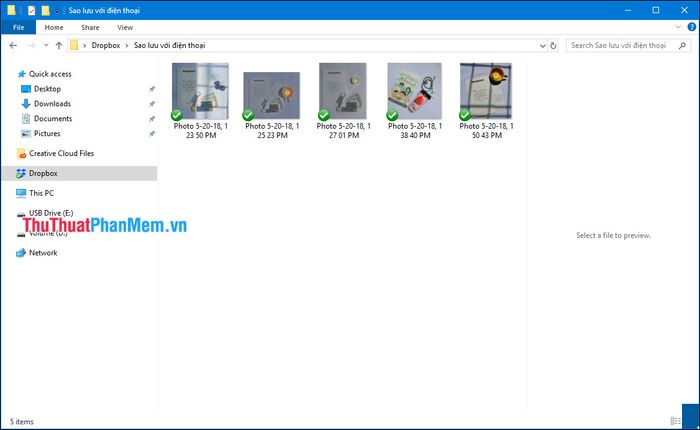Select photo thumbnail 1 38 40 PM

coord(415,91)
